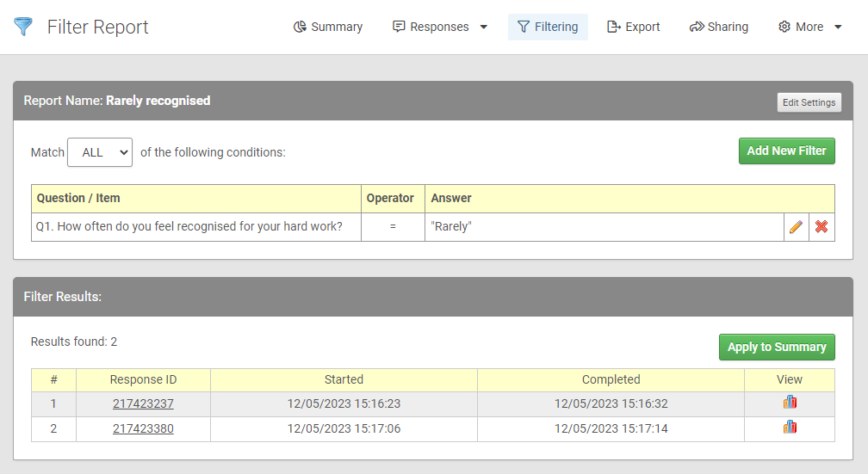The width and height of the screenshot is (868, 474).
Task: Click the Response ID column header
Action: [143, 379]
